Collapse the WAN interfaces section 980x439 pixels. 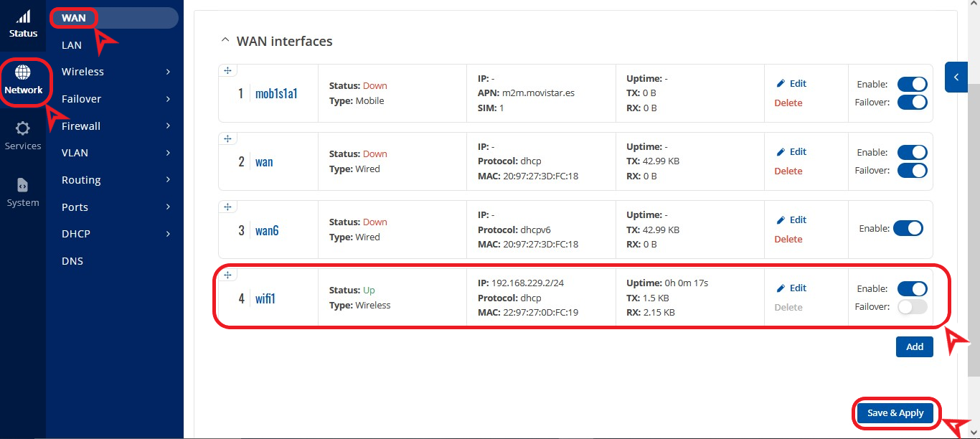pyautogui.click(x=225, y=41)
